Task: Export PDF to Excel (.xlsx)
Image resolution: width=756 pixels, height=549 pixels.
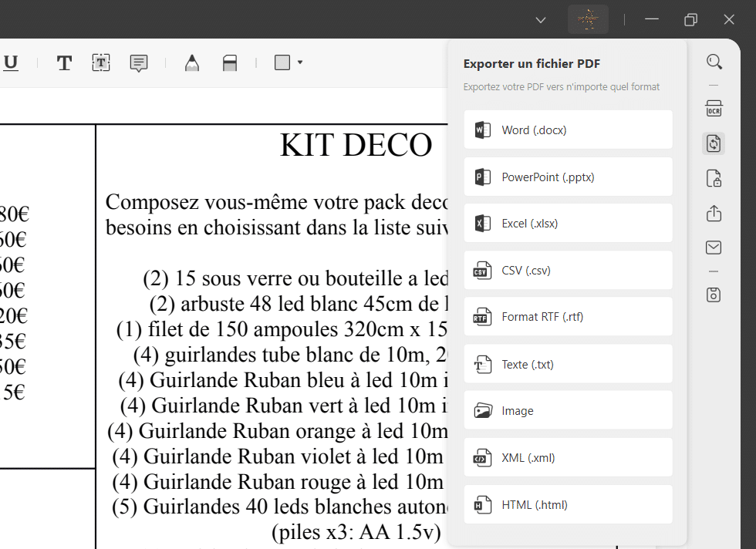Action: pyautogui.click(x=568, y=223)
